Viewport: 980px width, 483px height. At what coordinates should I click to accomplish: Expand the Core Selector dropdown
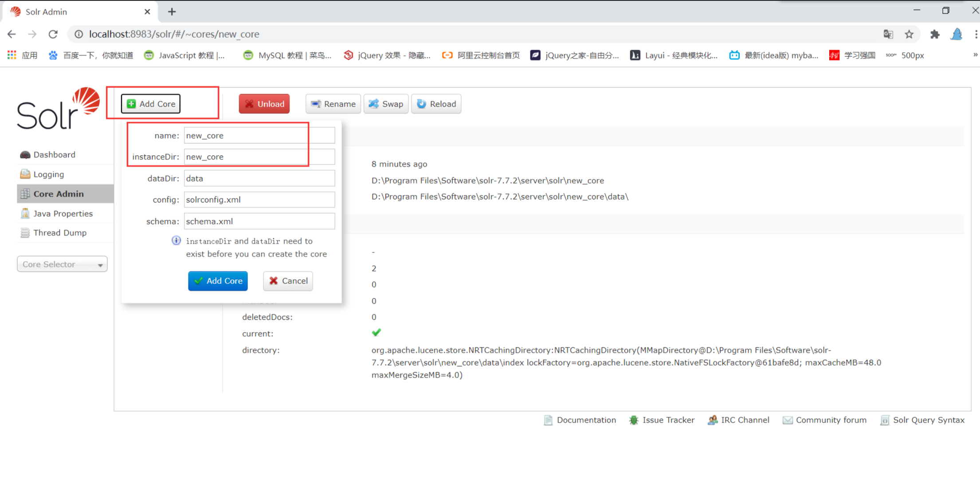pyautogui.click(x=62, y=264)
